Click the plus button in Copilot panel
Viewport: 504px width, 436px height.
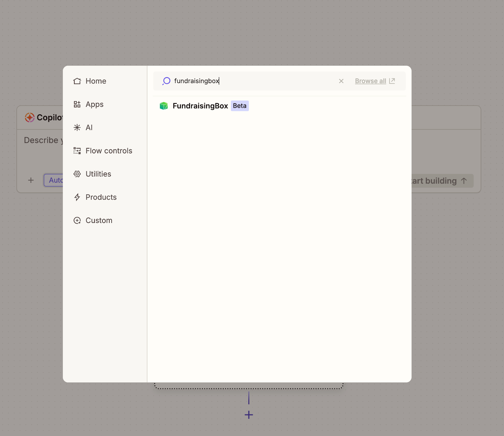click(31, 180)
